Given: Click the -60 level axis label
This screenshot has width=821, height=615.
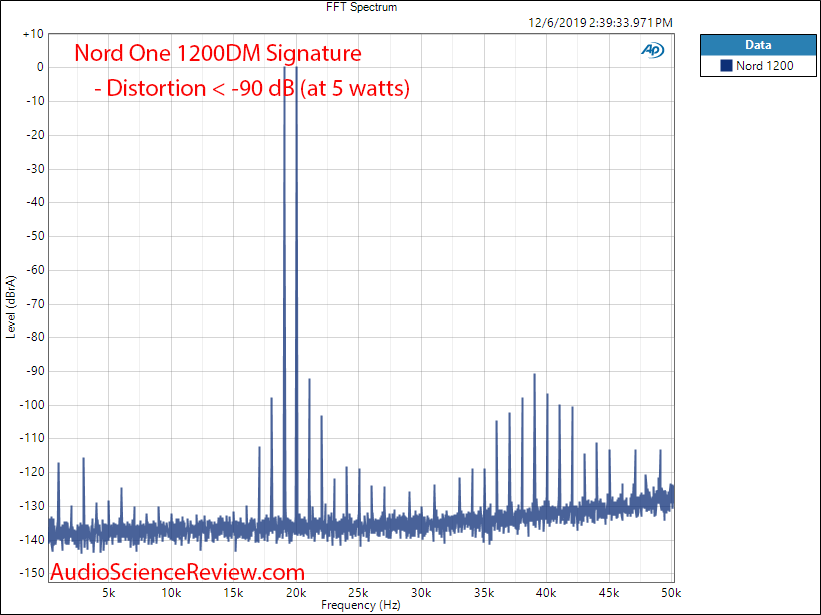Looking at the screenshot, I should 35,270.
